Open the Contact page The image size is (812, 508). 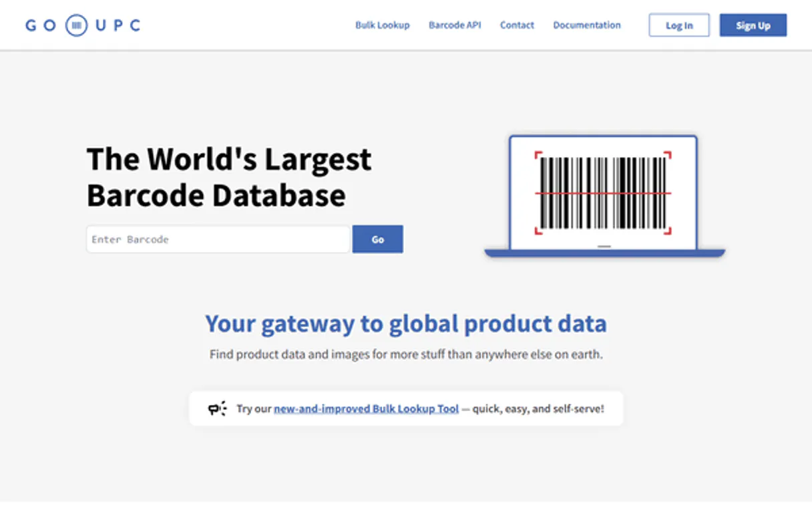pyautogui.click(x=517, y=25)
